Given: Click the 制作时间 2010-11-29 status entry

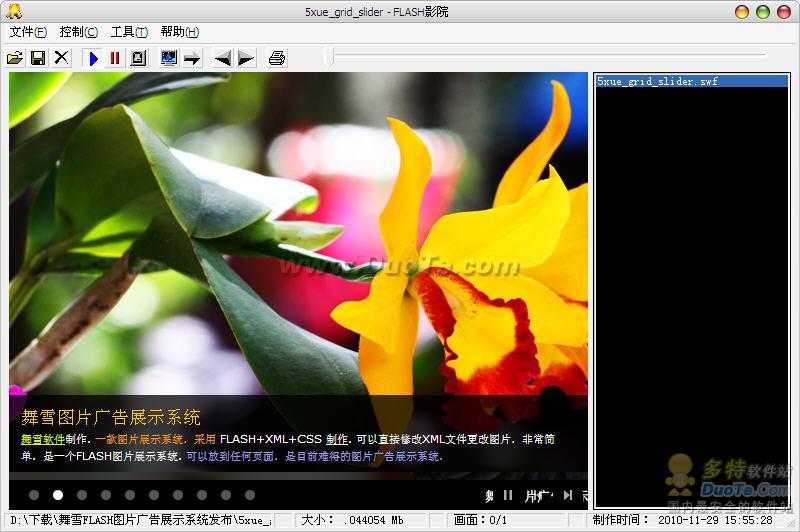Looking at the screenshot, I should [683, 520].
